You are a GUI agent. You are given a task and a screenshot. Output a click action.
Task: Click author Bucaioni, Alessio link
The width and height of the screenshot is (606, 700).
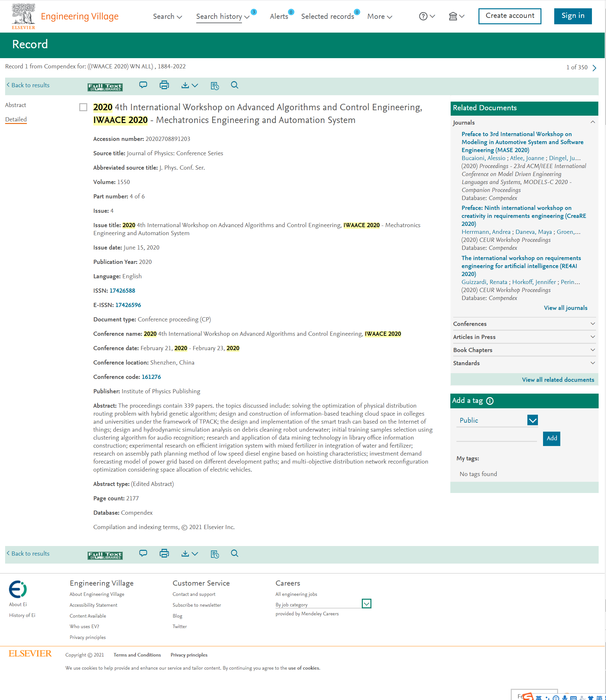click(x=483, y=158)
